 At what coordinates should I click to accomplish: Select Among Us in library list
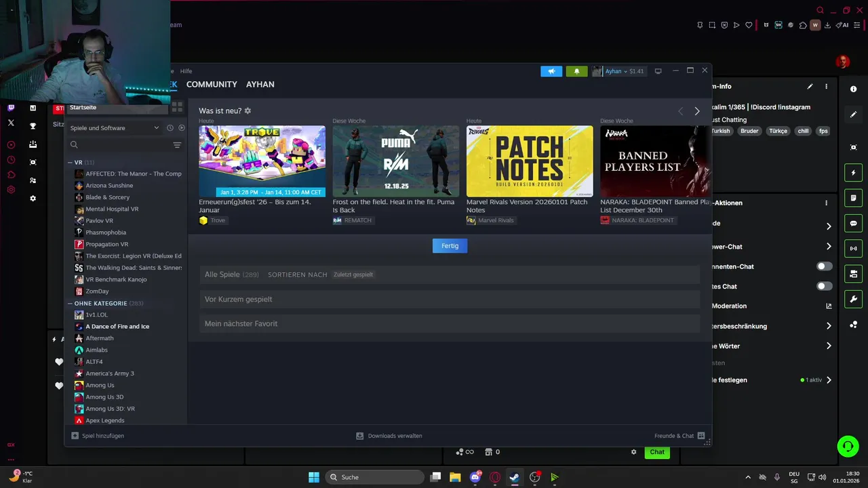[100, 385]
